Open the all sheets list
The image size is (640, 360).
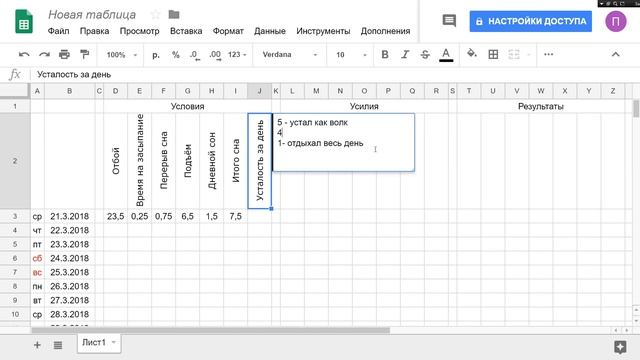[58, 345]
